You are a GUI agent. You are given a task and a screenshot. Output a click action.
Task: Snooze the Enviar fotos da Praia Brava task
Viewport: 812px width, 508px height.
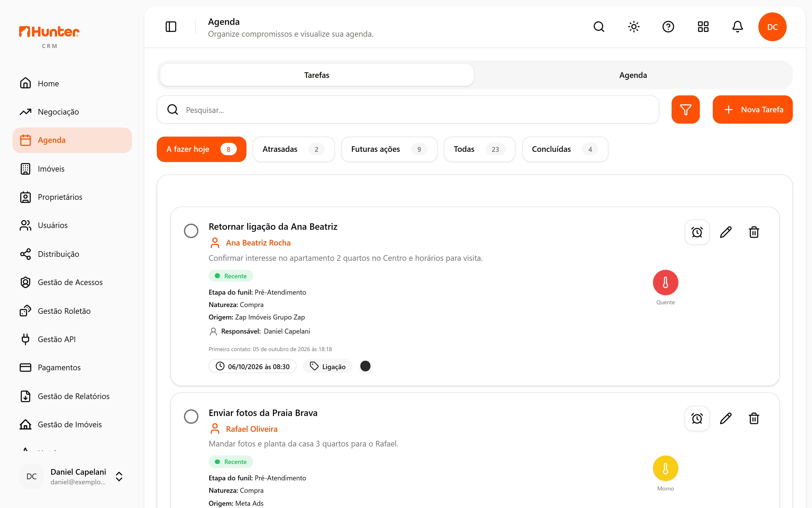click(697, 418)
